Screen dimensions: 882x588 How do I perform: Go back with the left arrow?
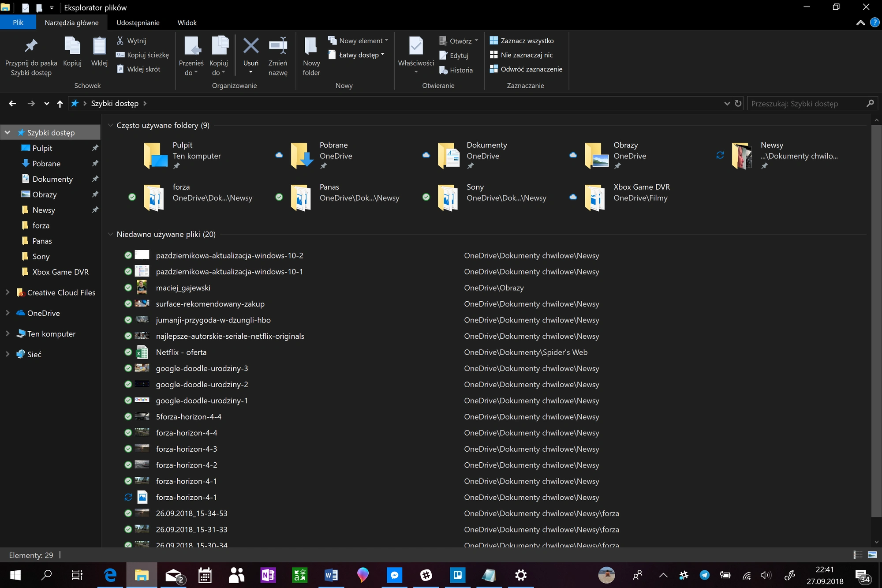[x=12, y=103]
